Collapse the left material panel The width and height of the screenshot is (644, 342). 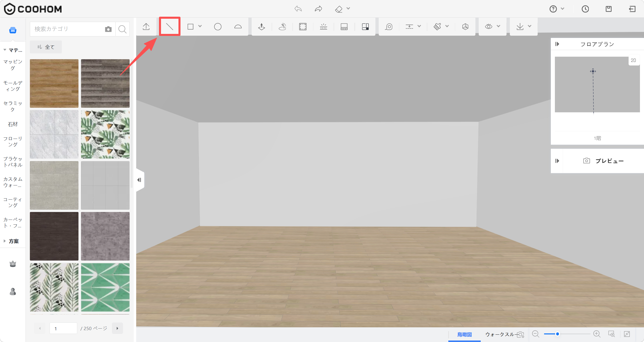[139, 180]
